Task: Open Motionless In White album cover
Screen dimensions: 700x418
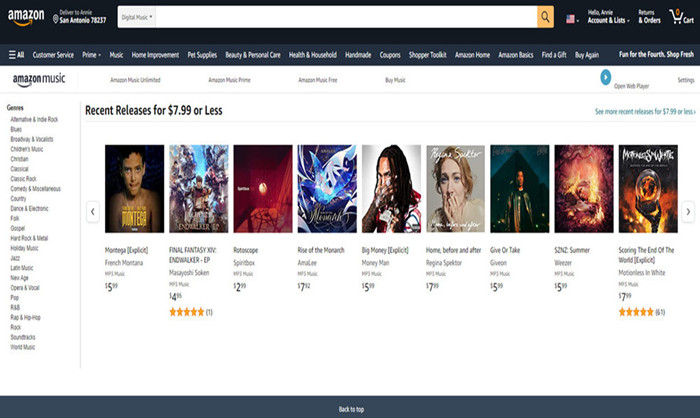Action: tap(648, 188)
